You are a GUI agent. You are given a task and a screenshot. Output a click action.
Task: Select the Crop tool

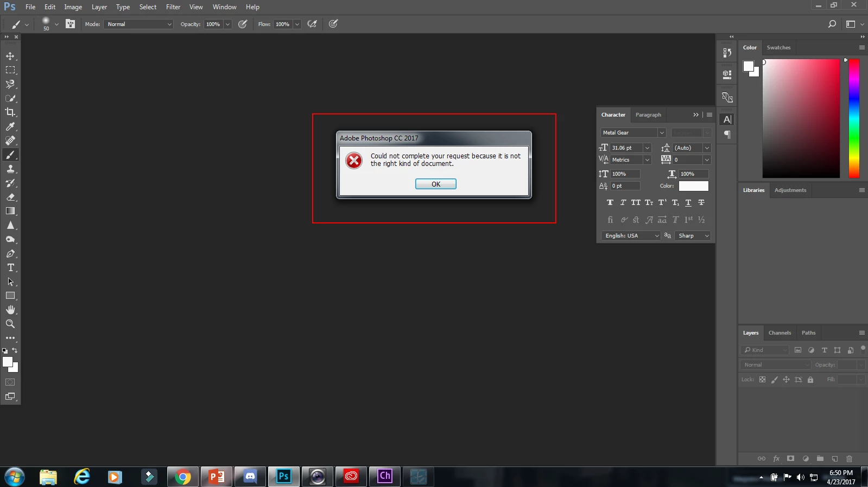pyautogui.click(x=10, y=112)
